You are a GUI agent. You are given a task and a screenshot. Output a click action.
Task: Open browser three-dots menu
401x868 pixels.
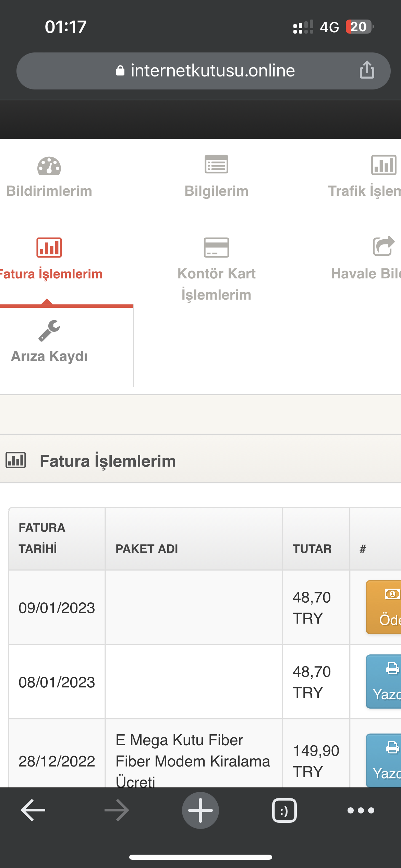coord(361,810)
